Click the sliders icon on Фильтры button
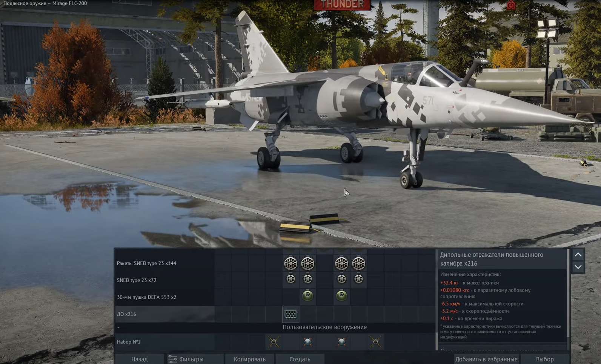Viewport: 601px width, 364px height. click(172, 359)
